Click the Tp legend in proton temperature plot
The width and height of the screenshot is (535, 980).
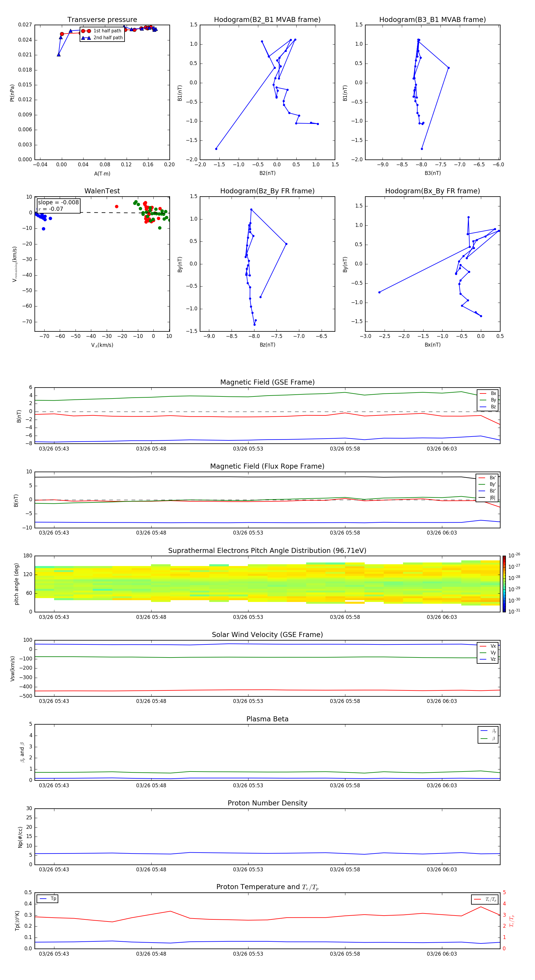pyautogui.click(x=48, y=899)
